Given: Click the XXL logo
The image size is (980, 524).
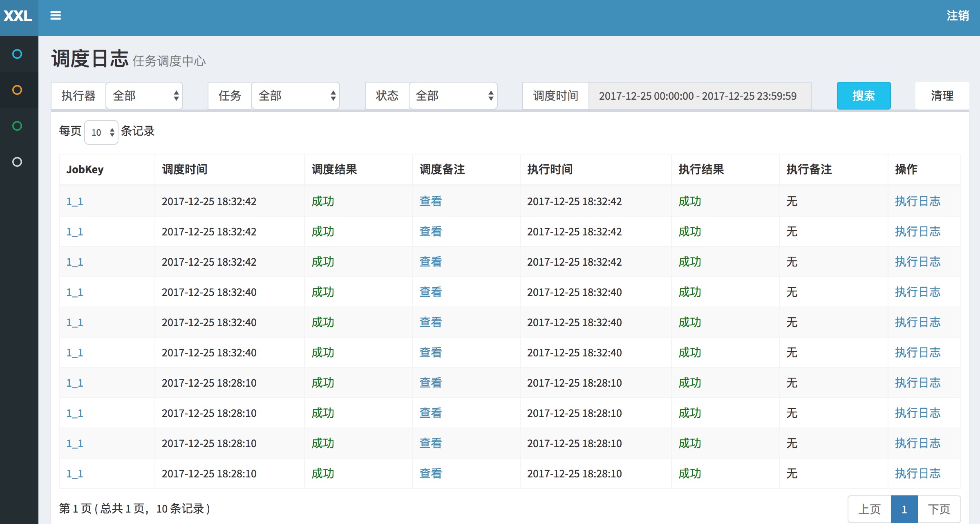Looking at the screenshot, I should tap(18, 16).
